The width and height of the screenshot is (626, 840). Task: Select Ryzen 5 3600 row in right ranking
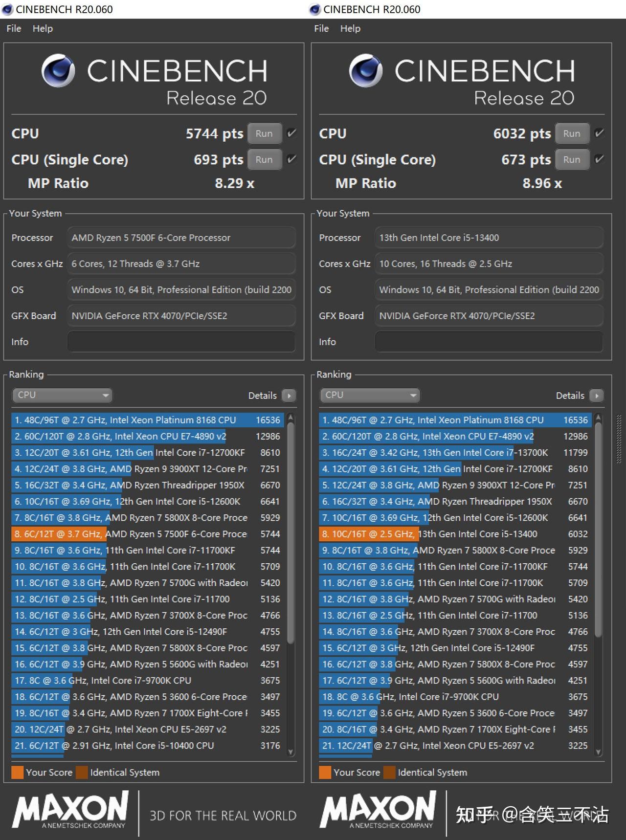[455, 713]
